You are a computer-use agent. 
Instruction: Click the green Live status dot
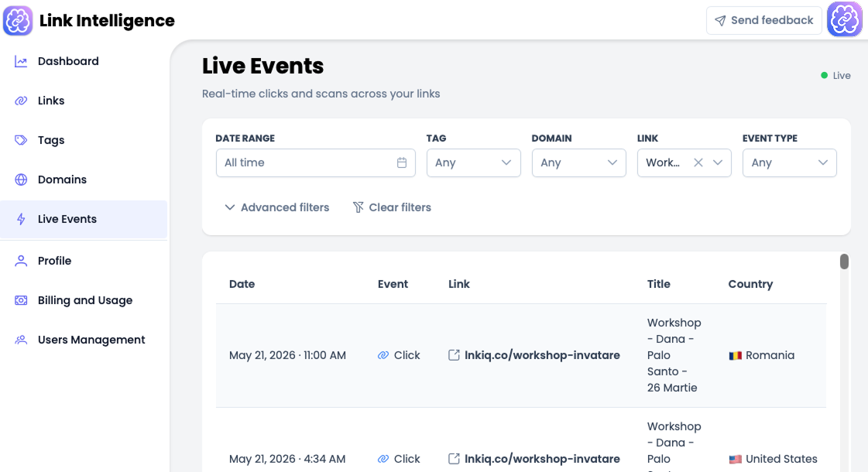click(x=825, y=75)
